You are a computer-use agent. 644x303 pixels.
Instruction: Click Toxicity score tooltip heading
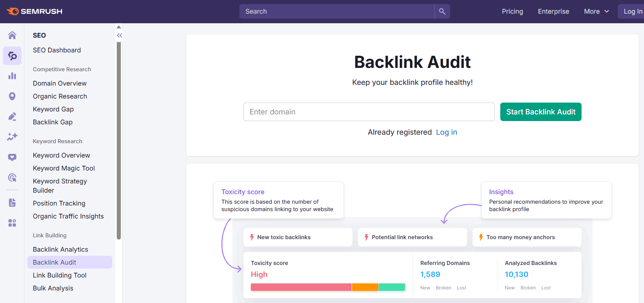(x=243, y=192)
